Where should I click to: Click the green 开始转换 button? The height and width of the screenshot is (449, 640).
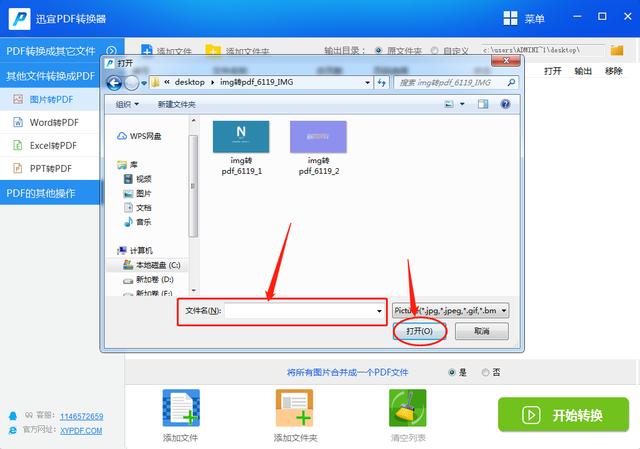coord(563,415)
